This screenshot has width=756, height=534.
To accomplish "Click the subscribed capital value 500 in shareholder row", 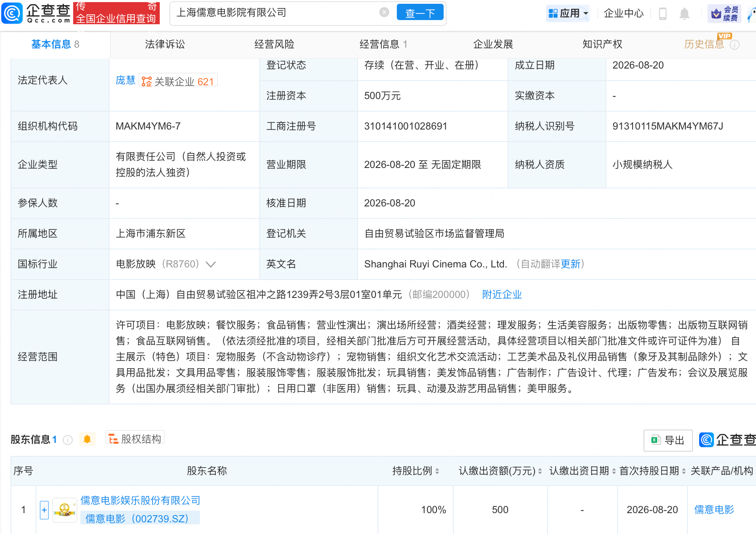I will pos(500,510).
